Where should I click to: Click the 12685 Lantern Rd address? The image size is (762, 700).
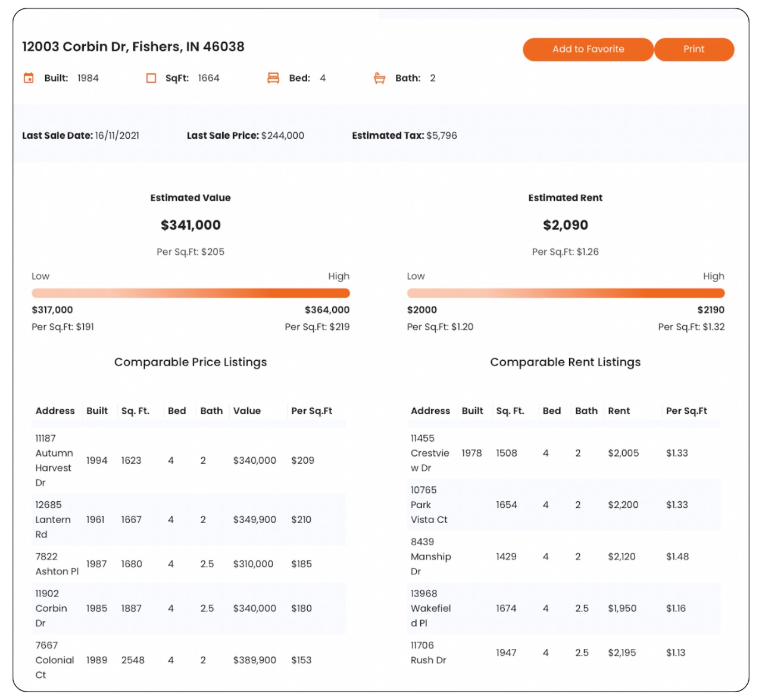coord(53,520)
